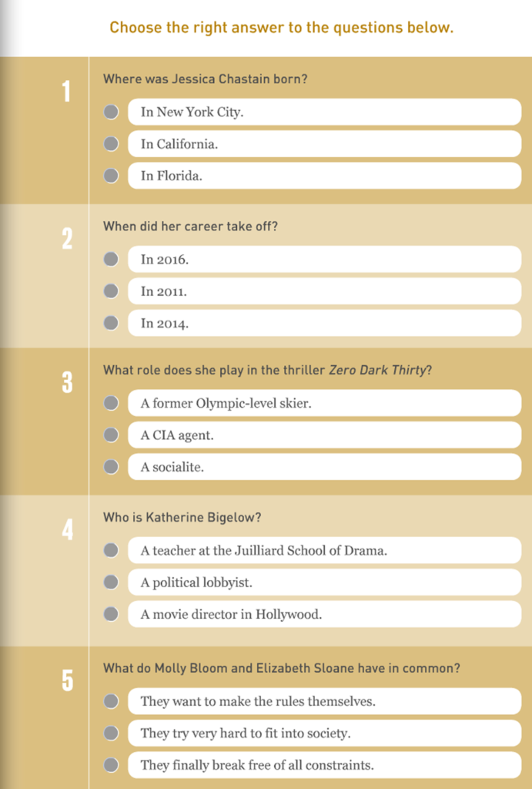The image size is (532, 789).
Task: Pick the 'A political lobbyist.' radio button
Action: pyautogui.click(x=112, y=583)
